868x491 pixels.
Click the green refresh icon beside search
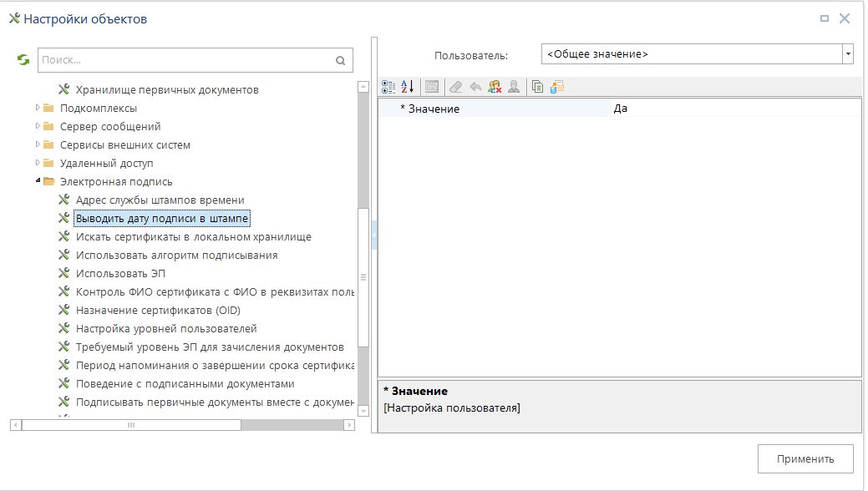(x=23, y=60)
